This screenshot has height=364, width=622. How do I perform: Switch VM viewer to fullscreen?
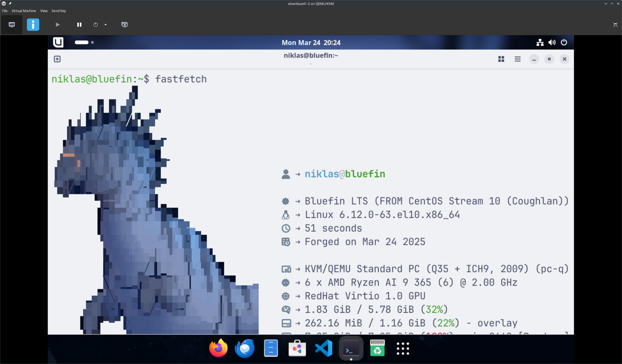tap(615, 24)
